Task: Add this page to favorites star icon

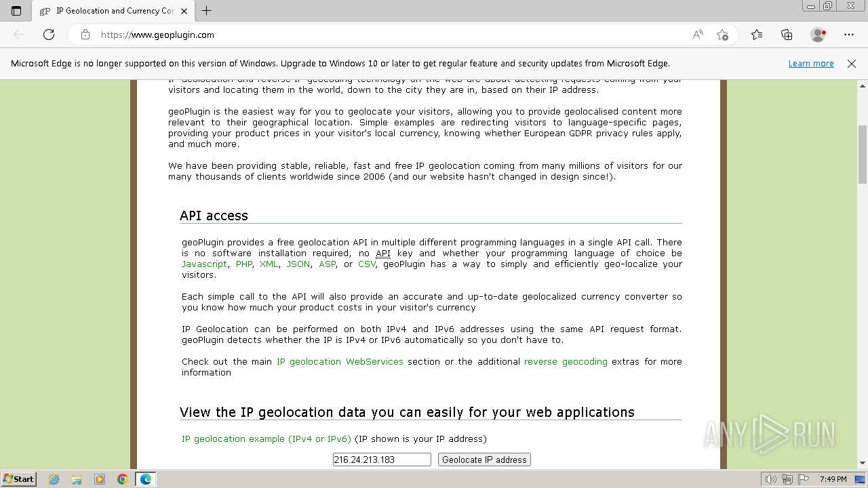Action: pyautogui.click(x=722, y=35)
